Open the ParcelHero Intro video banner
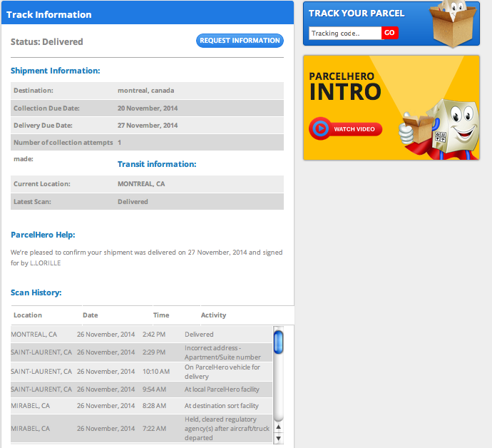The image size is (492, 448). point(391,108)
